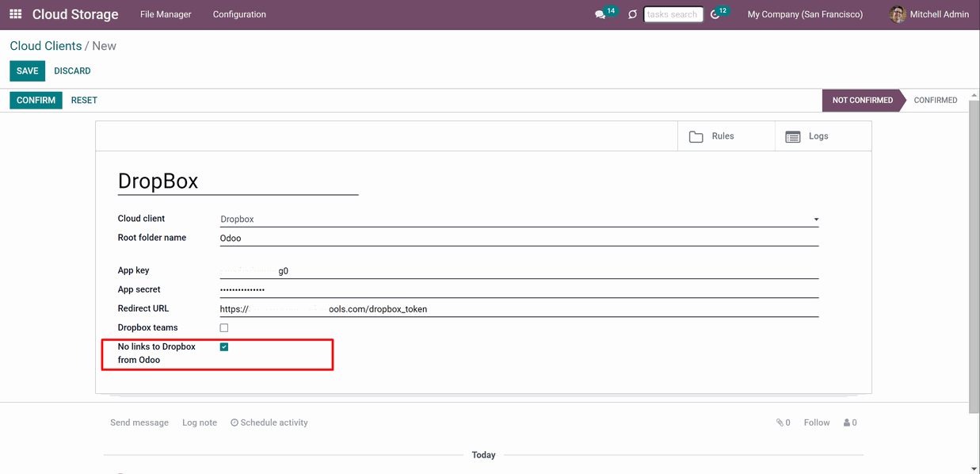980x474 pixels.
Task: Click Log note in the chatter
Action: [200, 423]
